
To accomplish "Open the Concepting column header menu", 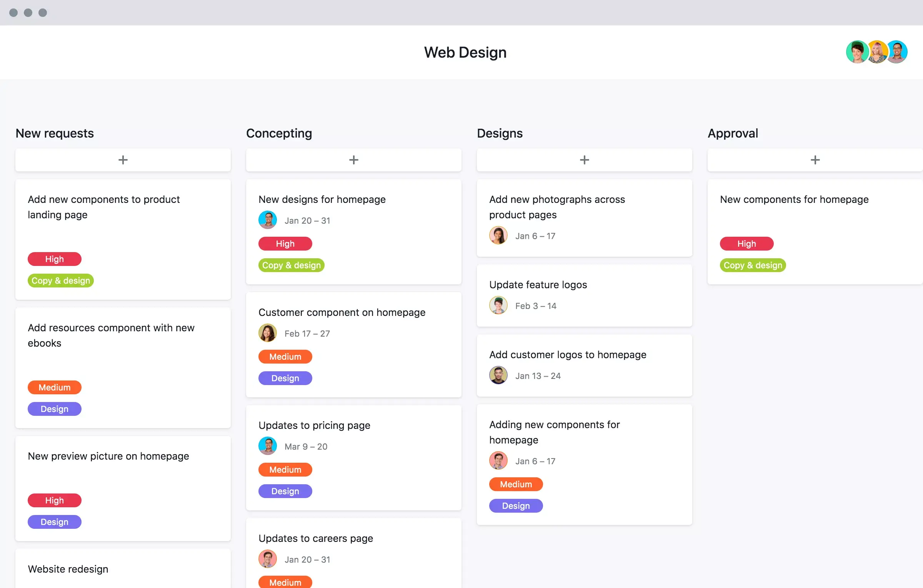I will pos(279,132).
